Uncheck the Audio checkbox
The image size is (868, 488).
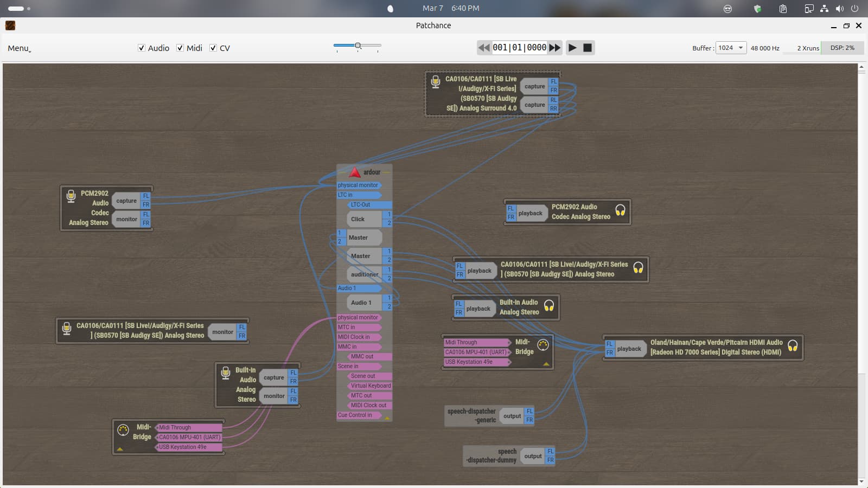(142, 48)
